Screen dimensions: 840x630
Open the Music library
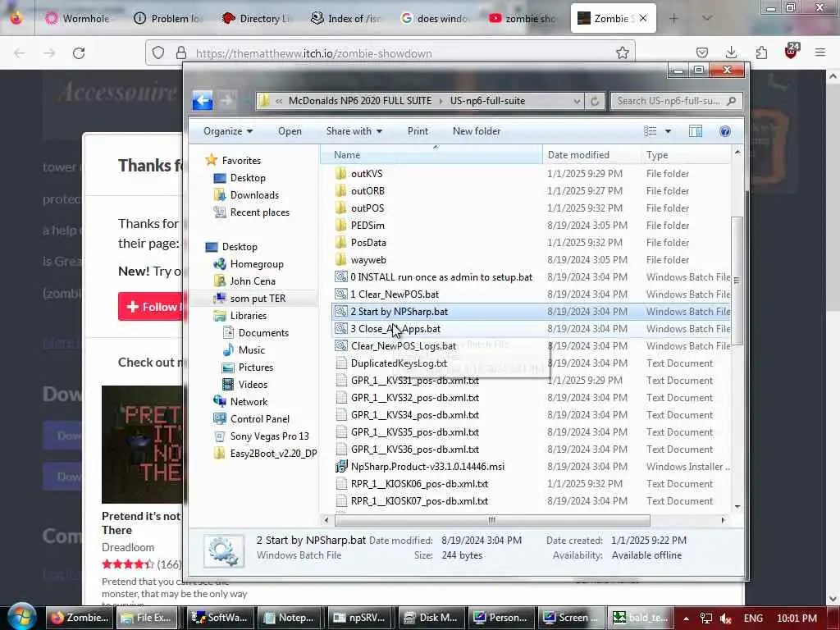click(251, 349)
